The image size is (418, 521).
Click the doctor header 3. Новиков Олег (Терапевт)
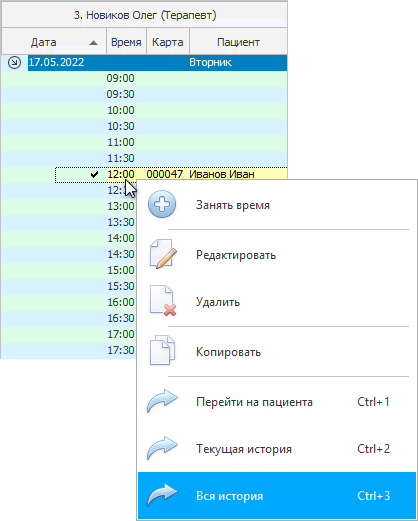(x=145, y=15)
